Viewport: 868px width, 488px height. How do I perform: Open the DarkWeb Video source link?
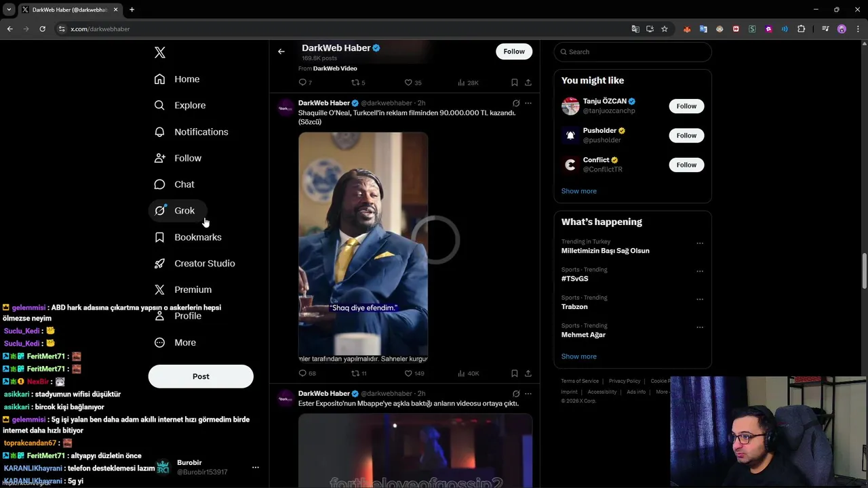coord(335,68)
